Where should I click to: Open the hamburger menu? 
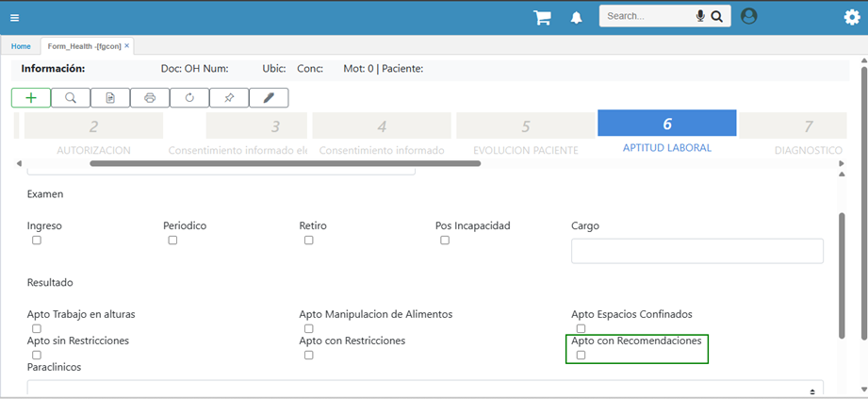pyautogui.click(x=14, y=17)
